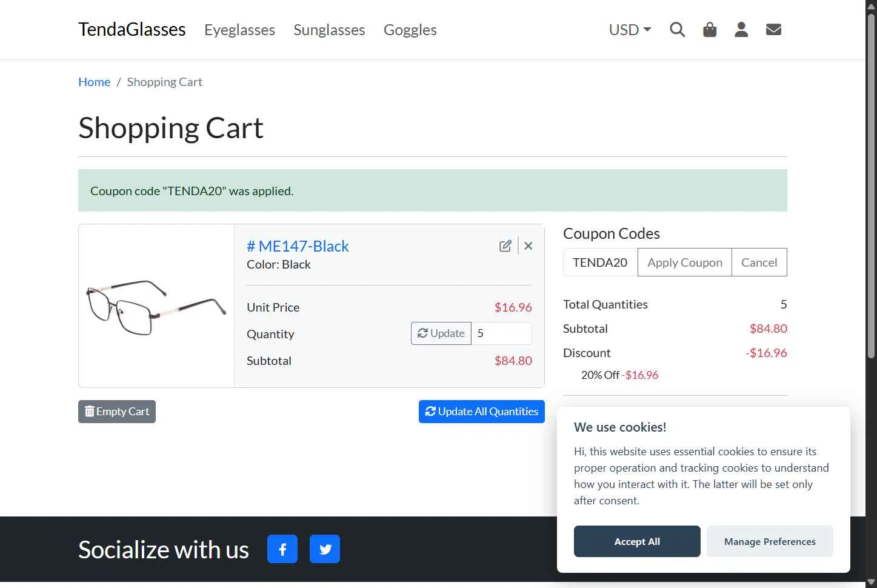Open the Eyeglasses menu
The width and height of the screenshot is (877, 588).
[x=239, y=30]
